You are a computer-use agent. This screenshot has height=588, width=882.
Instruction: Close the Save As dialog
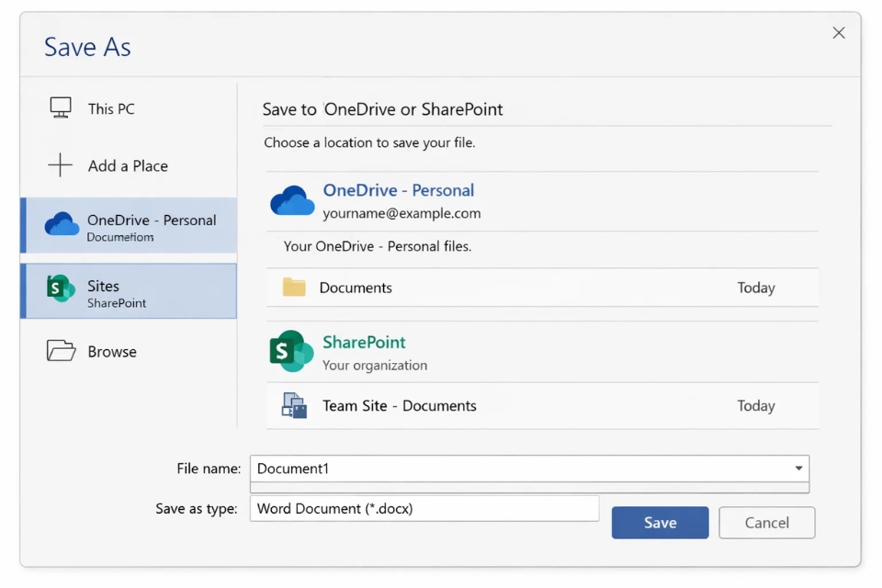click(838, 32)
